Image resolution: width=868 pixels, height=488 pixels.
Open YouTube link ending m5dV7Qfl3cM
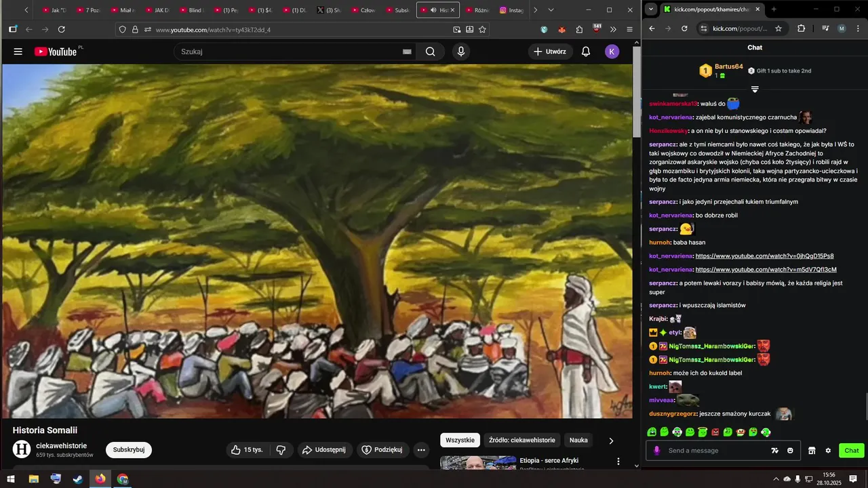(766, 270)
